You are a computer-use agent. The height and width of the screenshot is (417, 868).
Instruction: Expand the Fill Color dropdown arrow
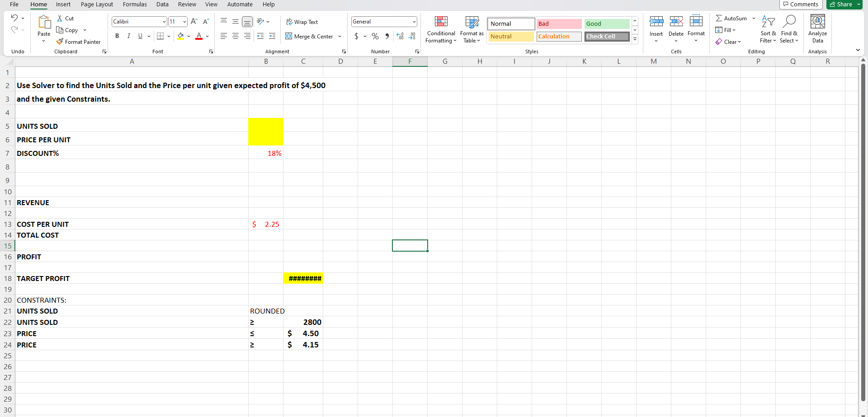pyautogui.click(x=189, y=36)
